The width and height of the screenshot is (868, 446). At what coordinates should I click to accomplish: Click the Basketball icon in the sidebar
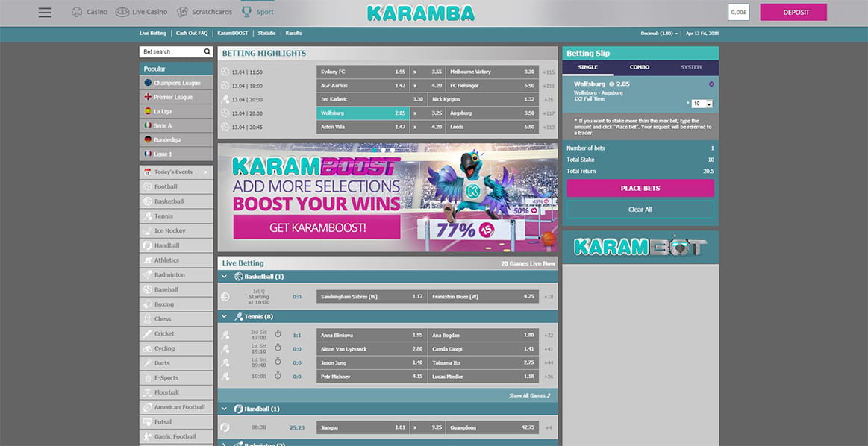(x=148, y=201)
